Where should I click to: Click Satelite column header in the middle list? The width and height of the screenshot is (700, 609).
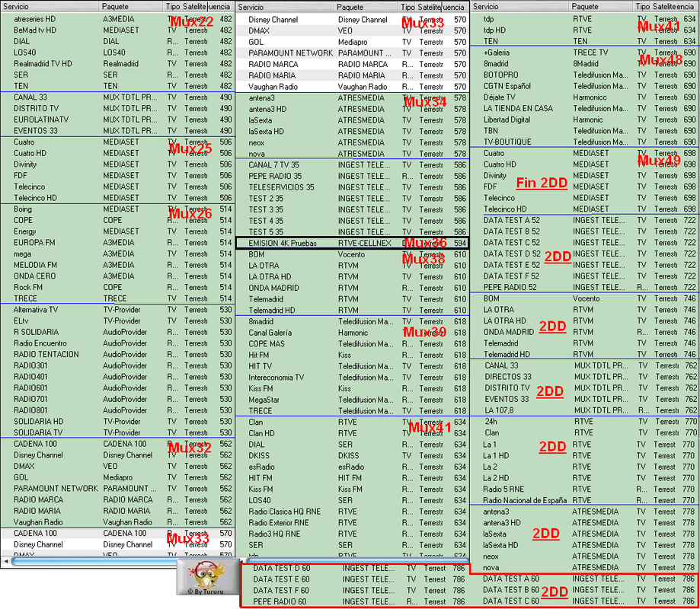pyautogui.click(x=429, y=7)
